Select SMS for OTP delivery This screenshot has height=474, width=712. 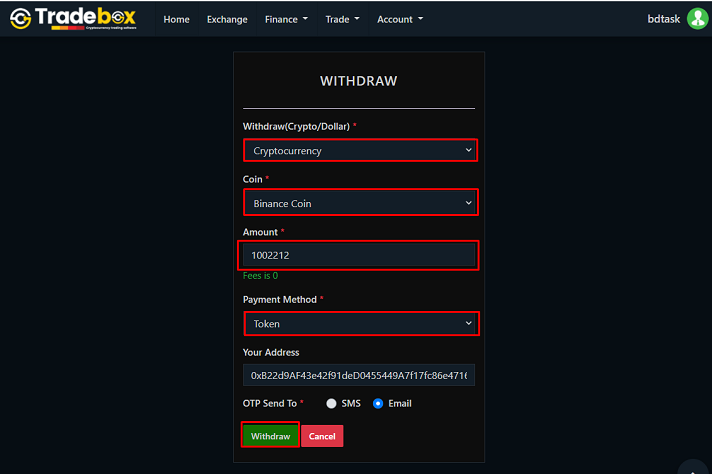click(331, 403)
